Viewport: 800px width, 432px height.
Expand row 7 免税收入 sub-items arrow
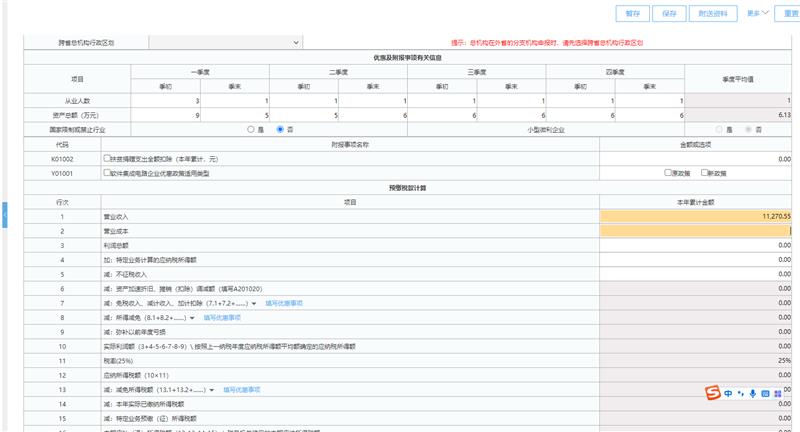[x=254, y=303]
